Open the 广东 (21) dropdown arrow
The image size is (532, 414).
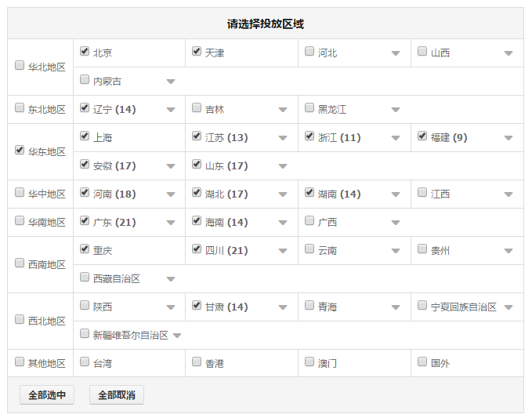point(171,223)
